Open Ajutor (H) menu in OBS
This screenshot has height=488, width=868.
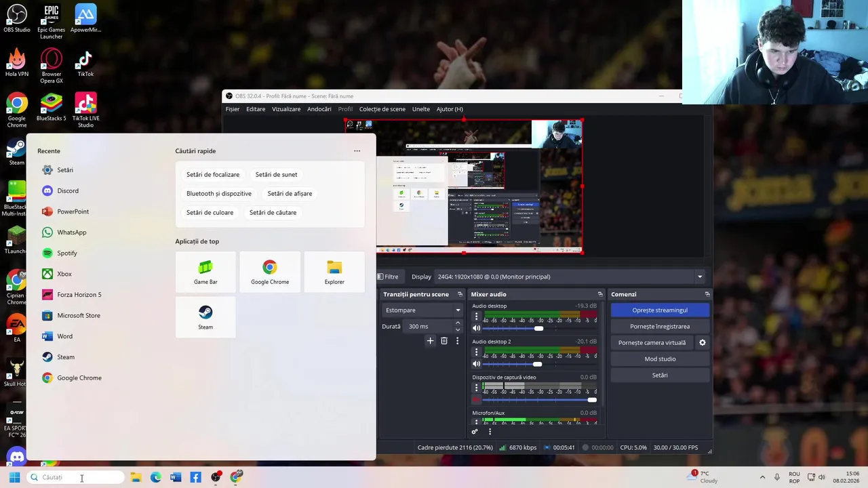[450, 109]
